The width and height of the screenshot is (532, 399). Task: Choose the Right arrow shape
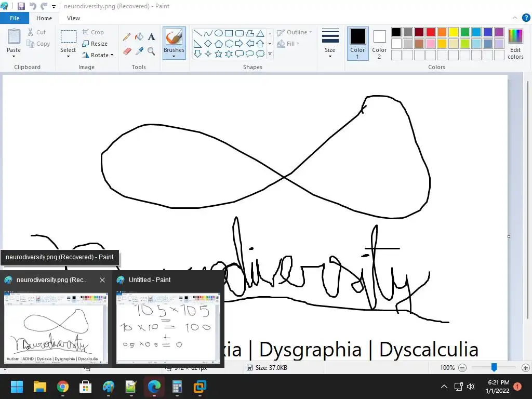tap(239, 44)
